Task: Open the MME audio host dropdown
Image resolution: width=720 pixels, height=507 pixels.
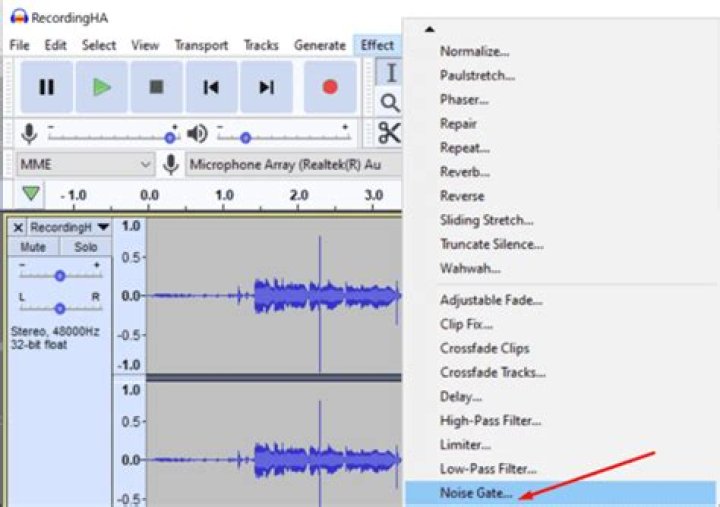Action: pyautogui.click(x=84, y=164)
